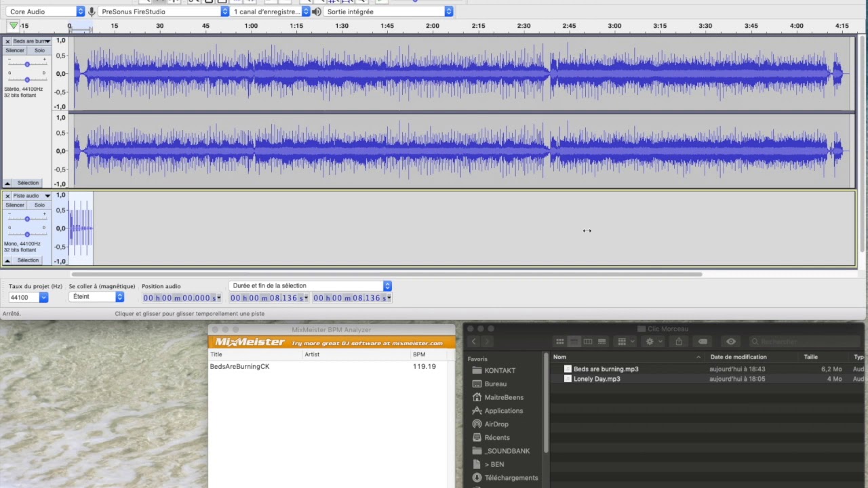This screenshot has width=868, height=488.
Task: Switch Finder to gallery view
Action: [602, 342]
